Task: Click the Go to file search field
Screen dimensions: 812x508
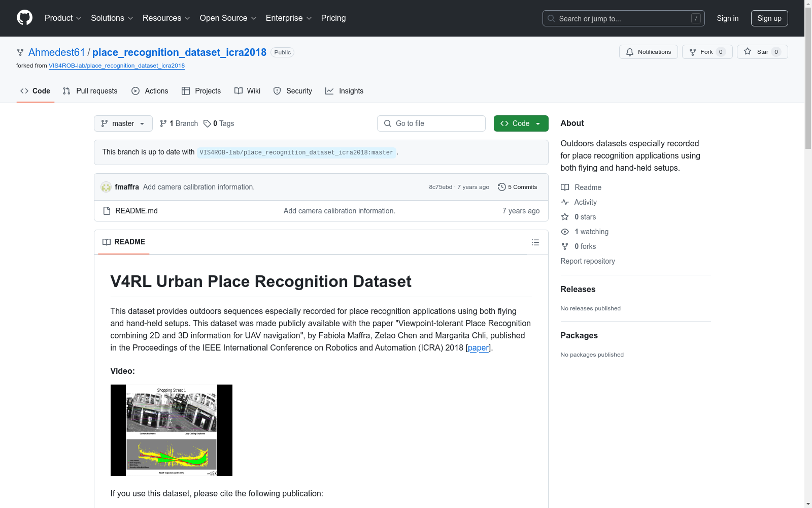Action: (431, 123)
